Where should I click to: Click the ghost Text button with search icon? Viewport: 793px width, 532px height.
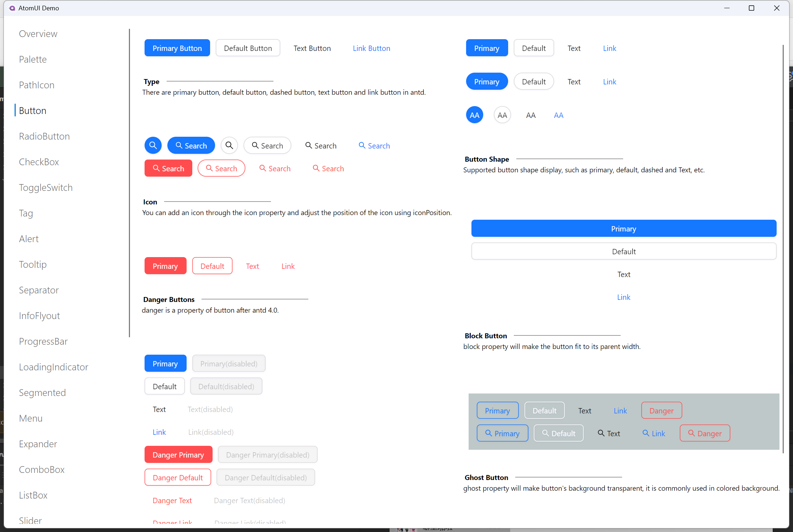[609, 433]
